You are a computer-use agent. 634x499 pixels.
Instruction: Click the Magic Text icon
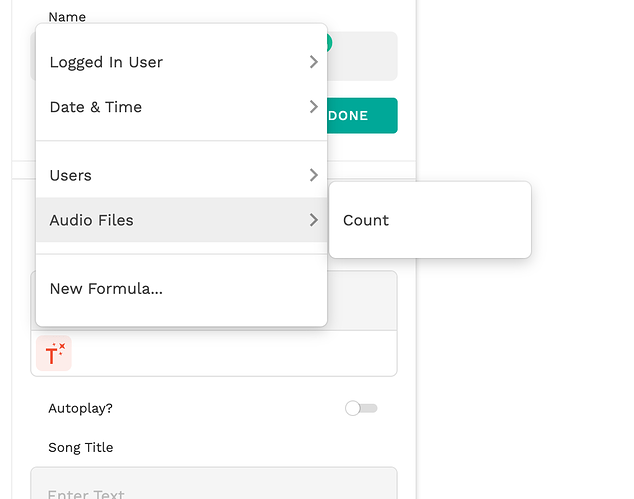coord(54,354)
